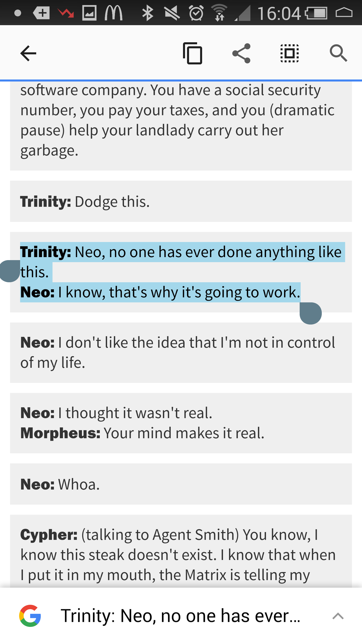Share the selected quote
Viewport: 362px width, 644px height.
(x=241, y=53)
